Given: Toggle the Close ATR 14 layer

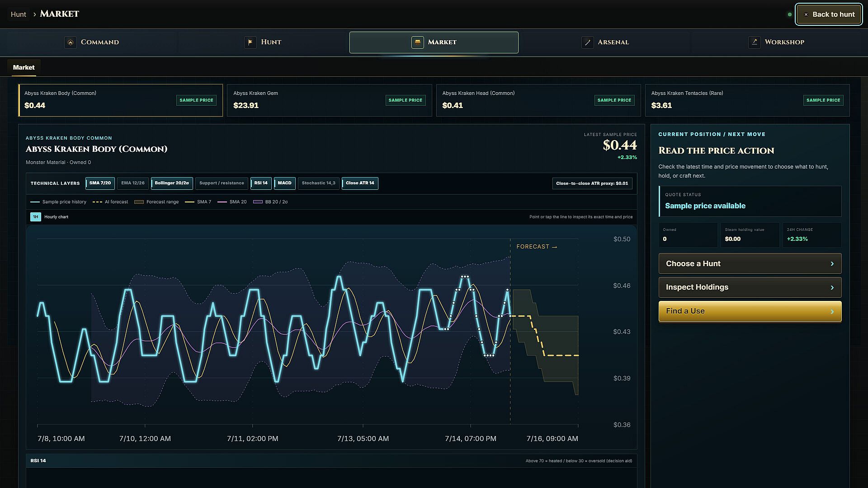Looking at the screenshot, I should tap(360, 183).
